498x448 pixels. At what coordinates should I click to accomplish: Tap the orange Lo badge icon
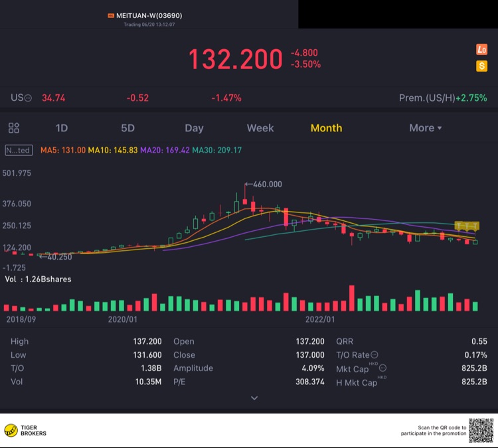[481, 50]
